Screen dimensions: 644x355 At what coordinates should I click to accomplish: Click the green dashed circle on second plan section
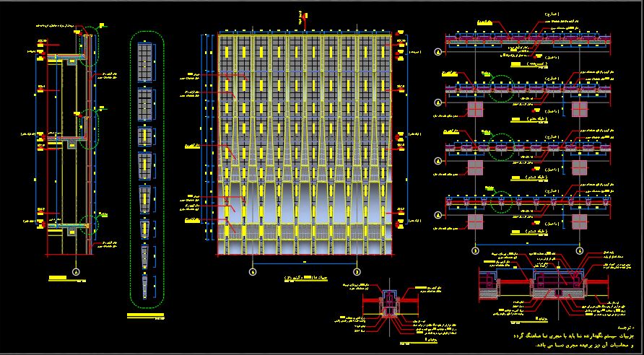(x=502, y=87)
